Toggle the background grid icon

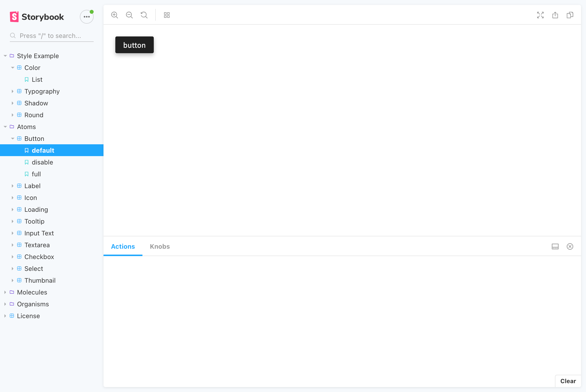[167, 15]
